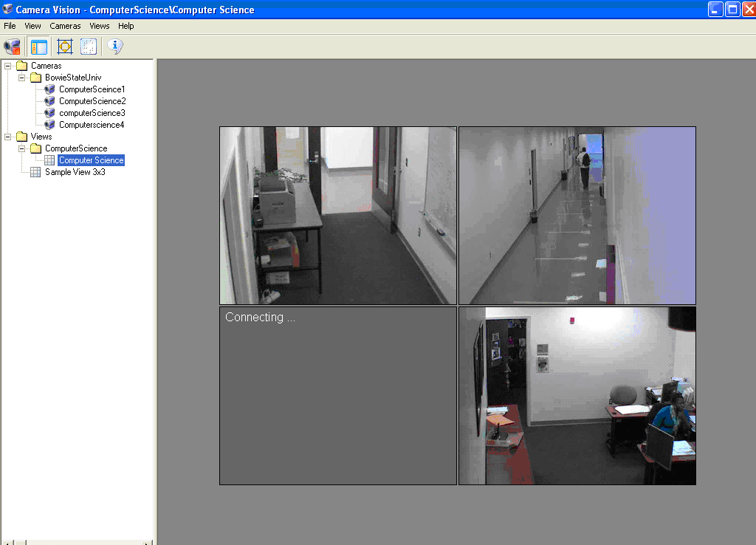Select ComputerScience2 camera in tree
This screenshot has width=756, height=545.
(x=92, y=101)
